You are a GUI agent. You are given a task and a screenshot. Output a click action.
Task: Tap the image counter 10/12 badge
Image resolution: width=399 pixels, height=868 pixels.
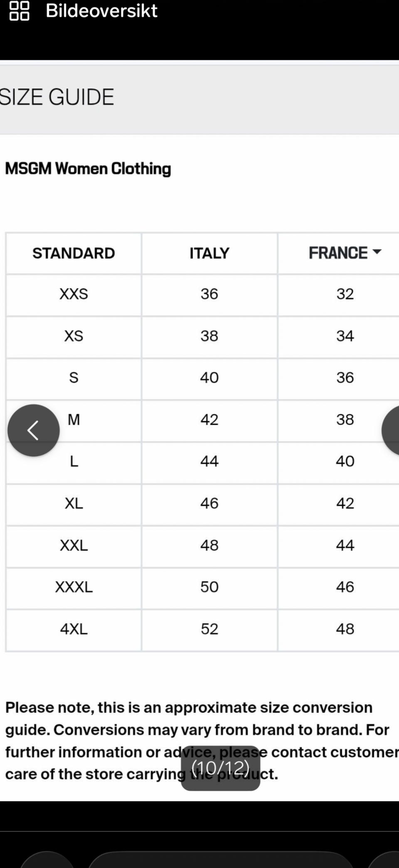coord(220,768)
